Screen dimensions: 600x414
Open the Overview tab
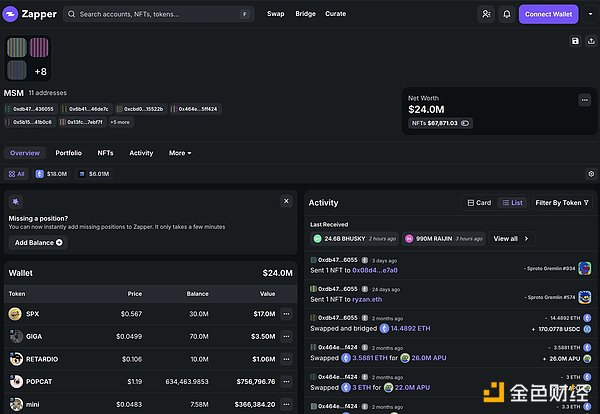(x=25, y=153)
